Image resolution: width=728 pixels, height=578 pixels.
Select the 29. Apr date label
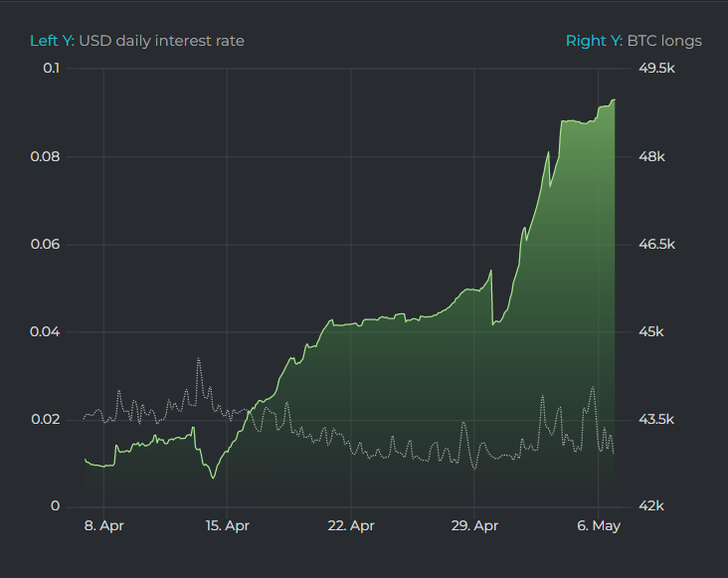pos(473,526)
